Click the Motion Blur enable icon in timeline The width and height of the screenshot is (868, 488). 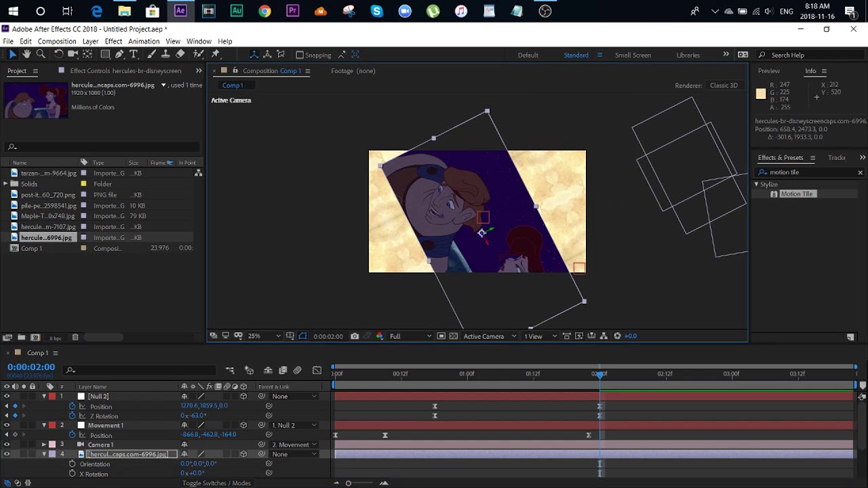(297, 370)
